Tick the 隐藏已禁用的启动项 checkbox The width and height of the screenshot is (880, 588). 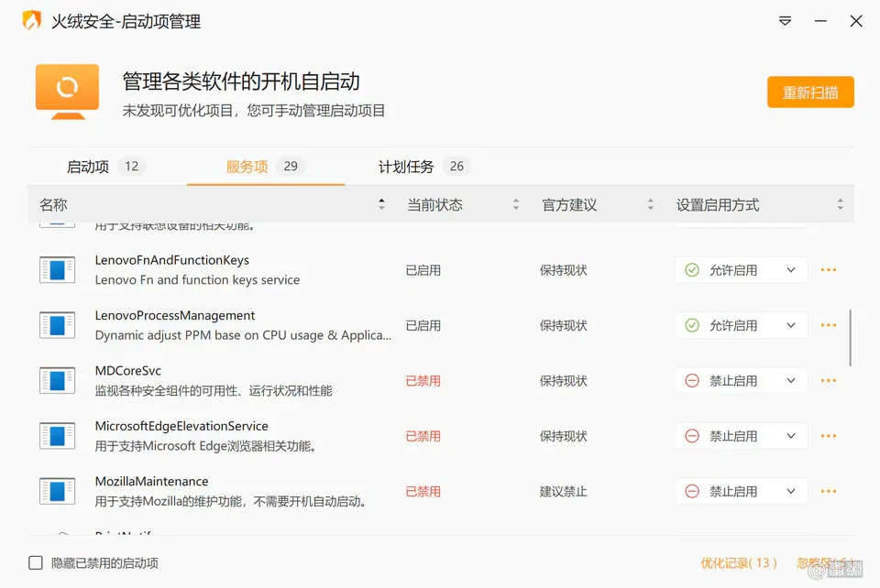[x=36, y=562]
